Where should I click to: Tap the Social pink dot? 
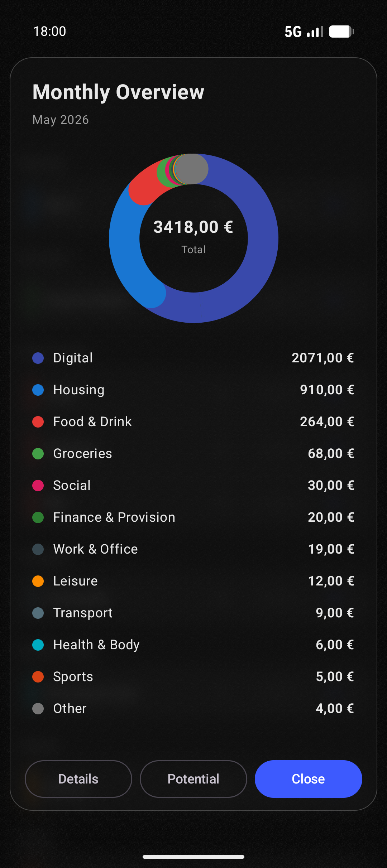(38, 486)
